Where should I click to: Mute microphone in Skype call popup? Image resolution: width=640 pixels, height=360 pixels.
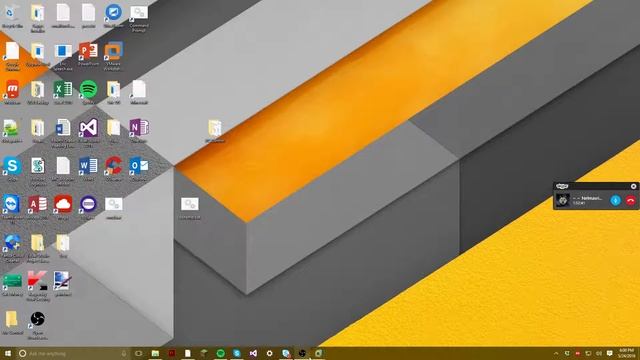[x=615, y=200]
